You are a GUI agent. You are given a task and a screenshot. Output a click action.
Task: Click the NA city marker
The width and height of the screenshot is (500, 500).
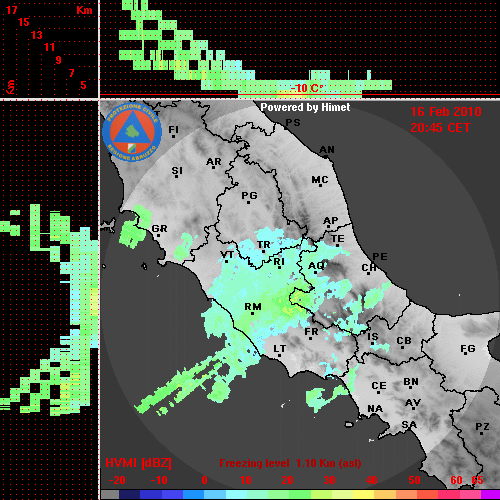375,410
